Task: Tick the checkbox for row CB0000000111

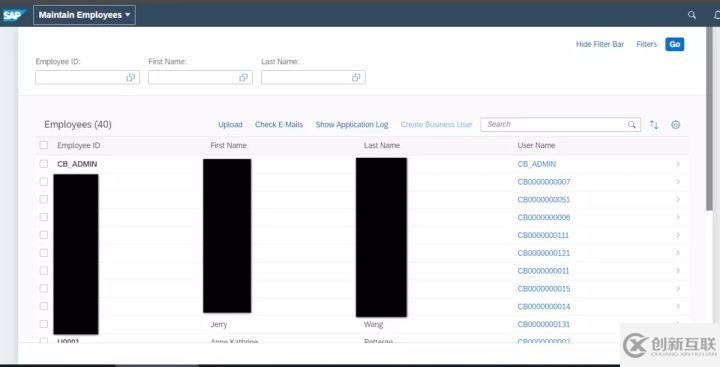Action: [44, 235]
